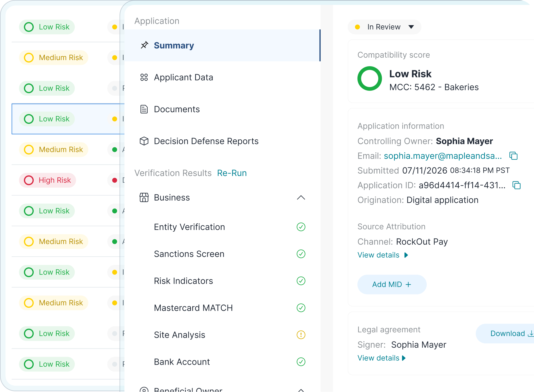This screenshot has height=392, width=534.
Task: Click Entity Verification passed check icon
Action: pyautogui.click(x=301, y=227)
